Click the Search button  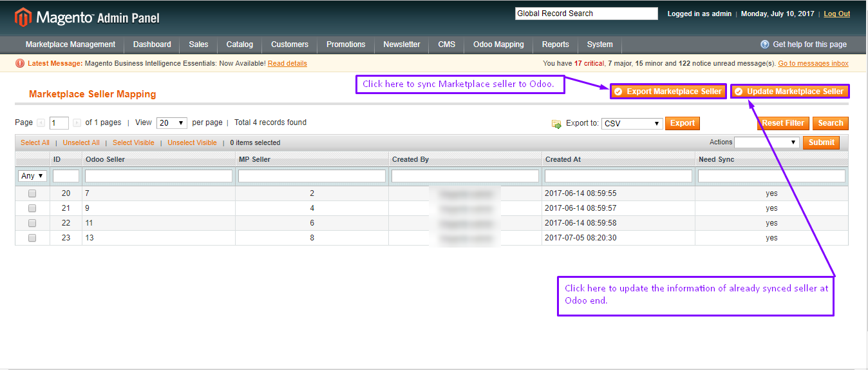point(831,123)
